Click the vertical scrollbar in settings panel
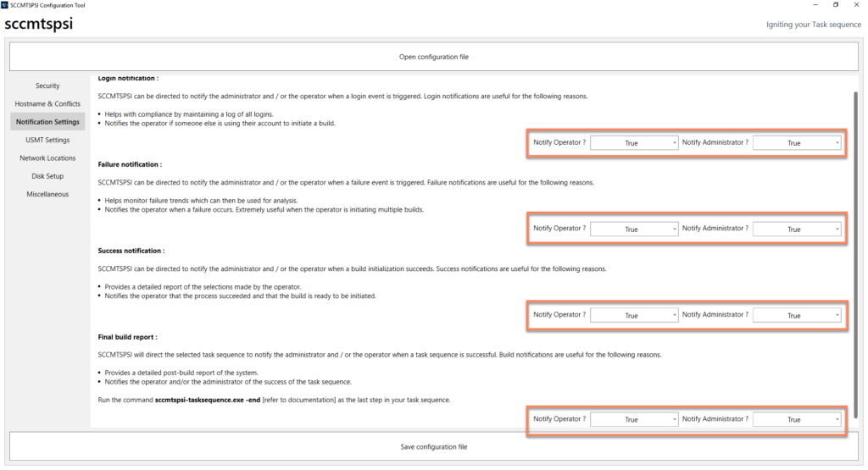868x470 pixels. 855,254
